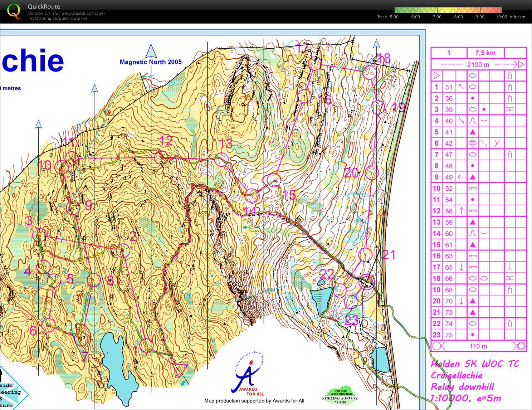This screenshot has width=532, height=410.
Task: Click the QuickRoute title text
Action: point(44,6)
